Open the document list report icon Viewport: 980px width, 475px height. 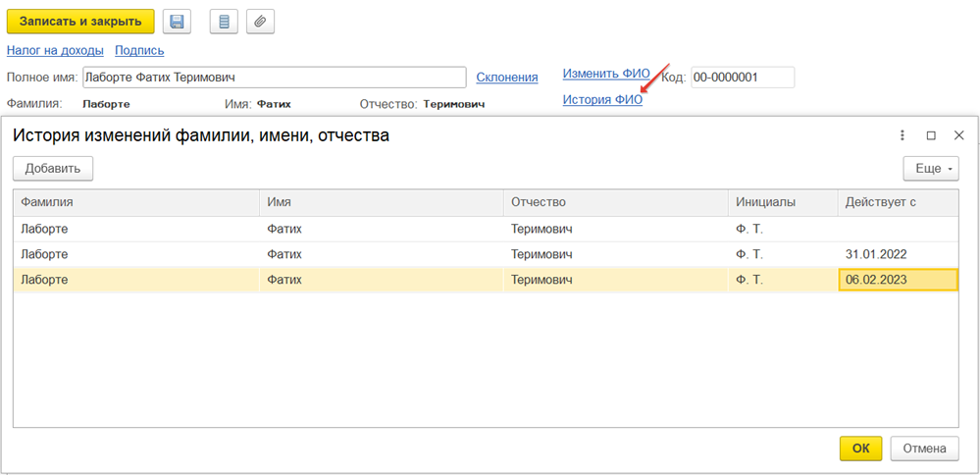[225, 22]
